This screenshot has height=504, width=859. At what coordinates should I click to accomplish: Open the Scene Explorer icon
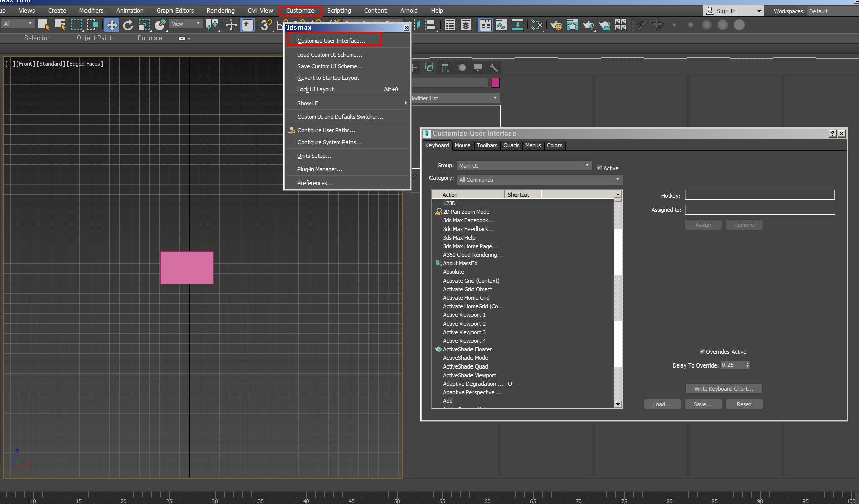point(450,25)
